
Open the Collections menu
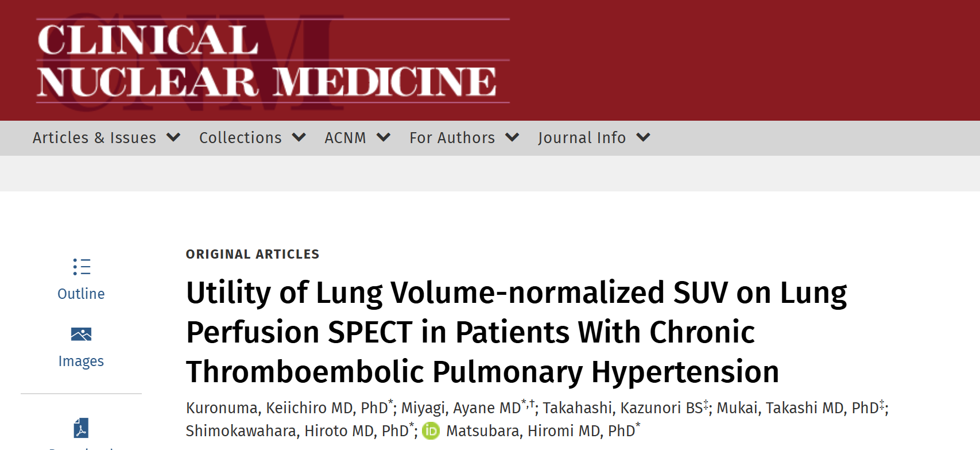[x=241, y=138]
